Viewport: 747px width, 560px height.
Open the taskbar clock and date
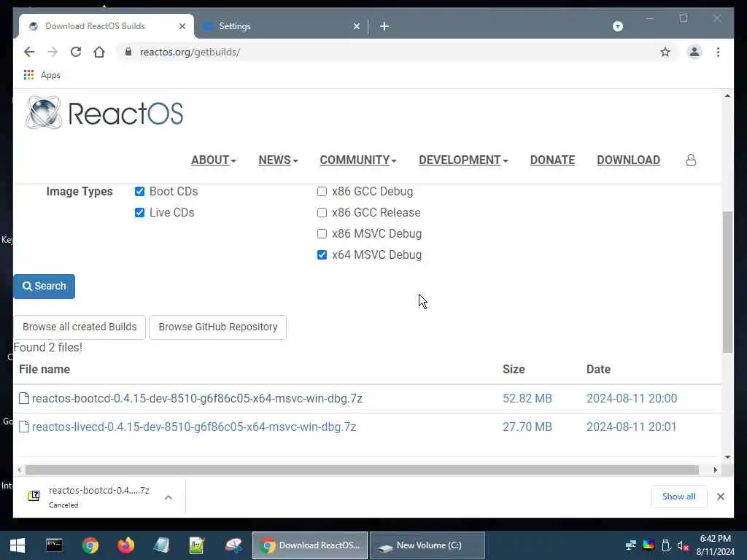point(715,545)
